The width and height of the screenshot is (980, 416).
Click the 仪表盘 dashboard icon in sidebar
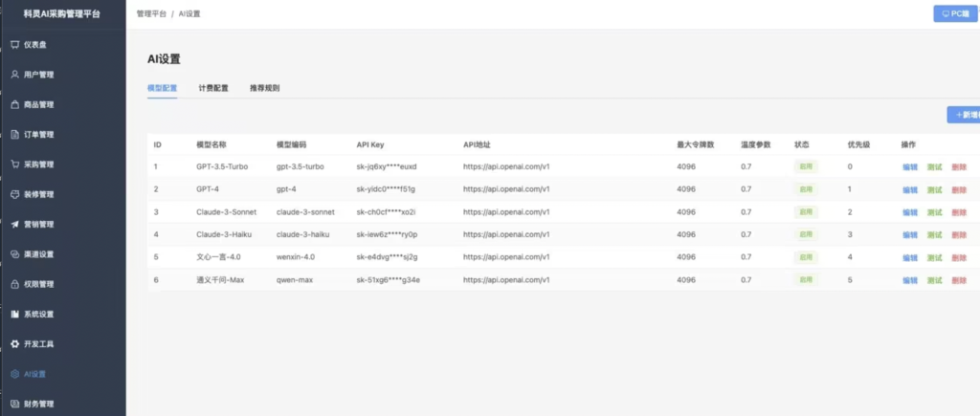click(14, 45)
